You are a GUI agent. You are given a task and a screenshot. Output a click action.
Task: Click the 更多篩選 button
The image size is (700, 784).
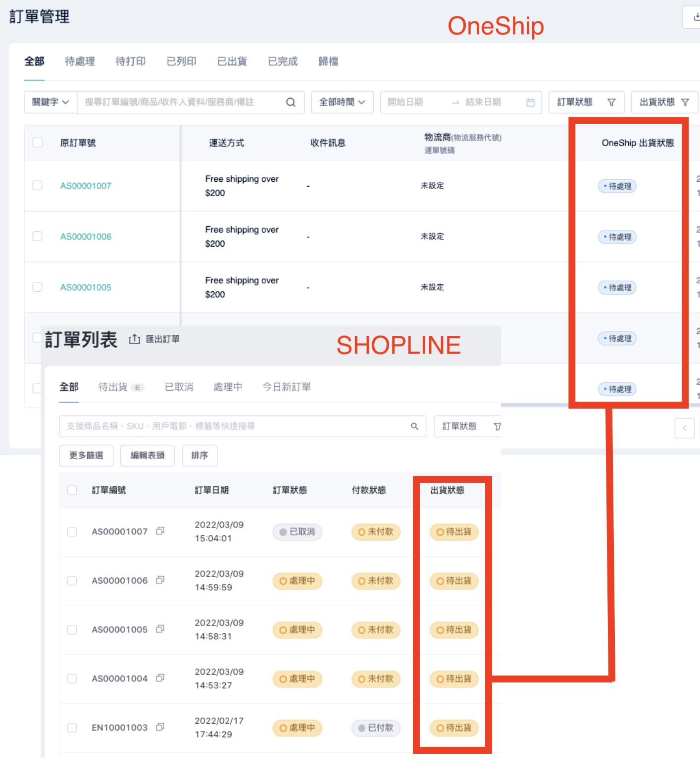pyautogui.click(x=86, y=455)
